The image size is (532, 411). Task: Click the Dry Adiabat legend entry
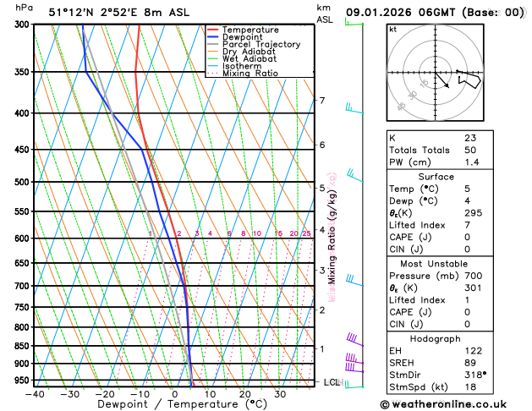[x=248, y=52]
